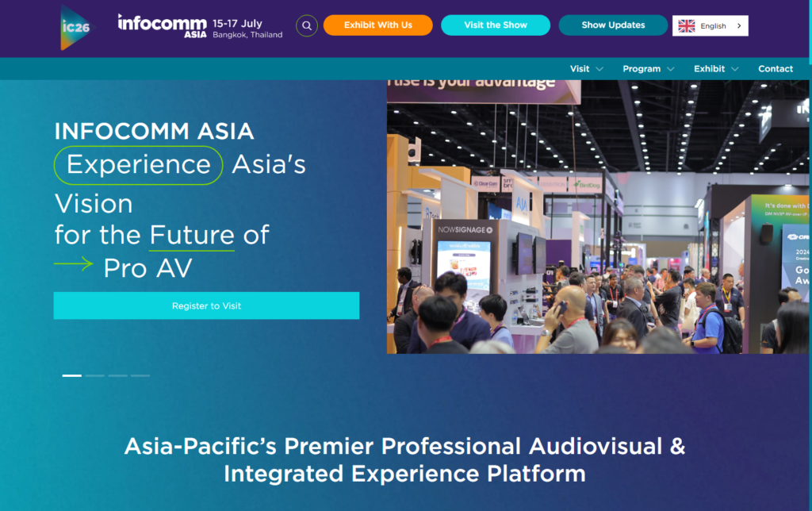
Task: Click the Visit the Show button
Action: [496, 25]
